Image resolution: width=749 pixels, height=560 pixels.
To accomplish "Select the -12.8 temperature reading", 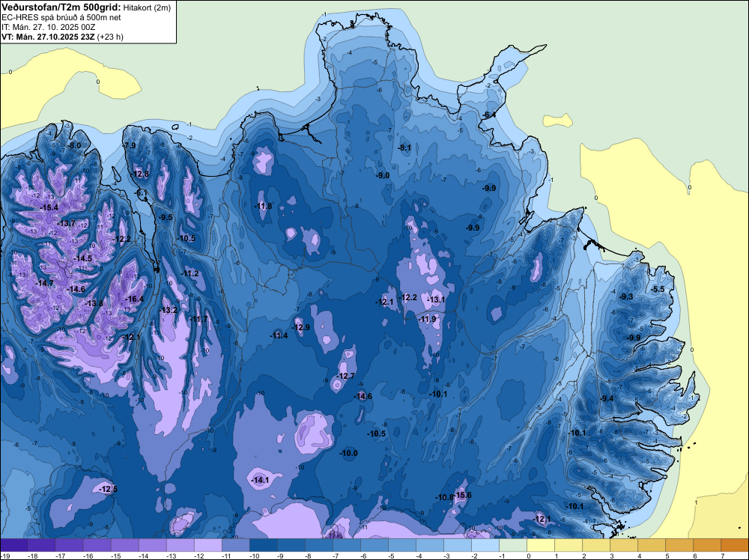I will tap(140, 174).
